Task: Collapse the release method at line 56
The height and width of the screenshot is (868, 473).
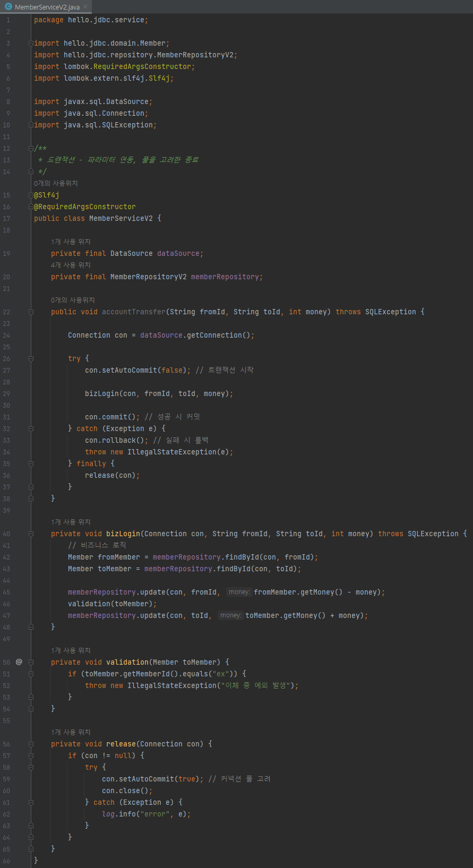Action: click(31, 744)
